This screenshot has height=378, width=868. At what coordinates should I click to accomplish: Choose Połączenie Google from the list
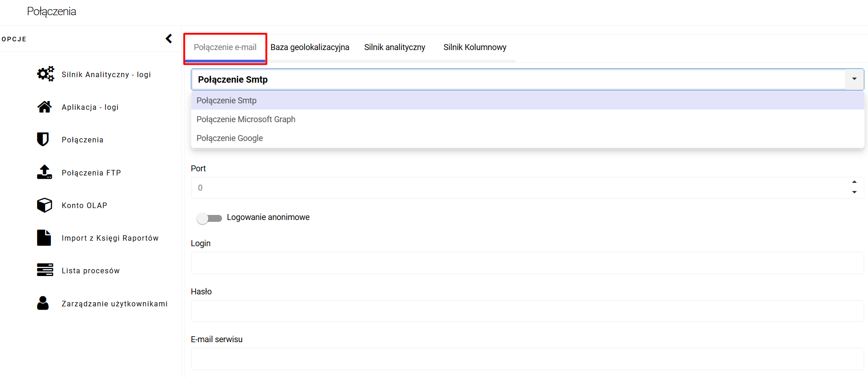click(230, 138)
